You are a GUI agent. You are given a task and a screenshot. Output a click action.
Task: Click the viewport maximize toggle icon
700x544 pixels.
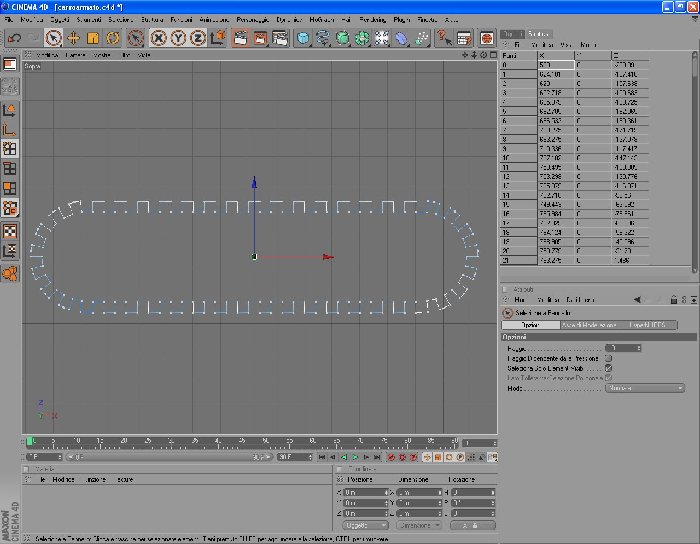[x=493, y=55]
